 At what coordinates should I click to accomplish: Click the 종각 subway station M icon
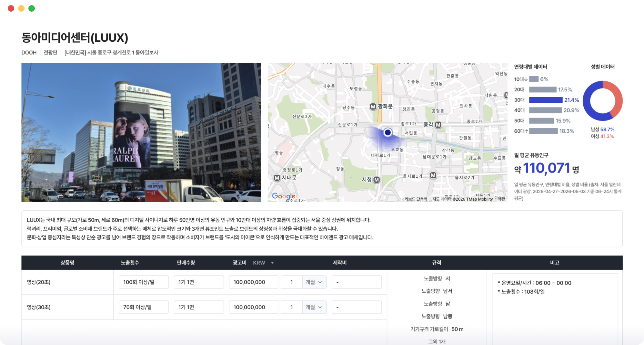[x=438, y=125]
